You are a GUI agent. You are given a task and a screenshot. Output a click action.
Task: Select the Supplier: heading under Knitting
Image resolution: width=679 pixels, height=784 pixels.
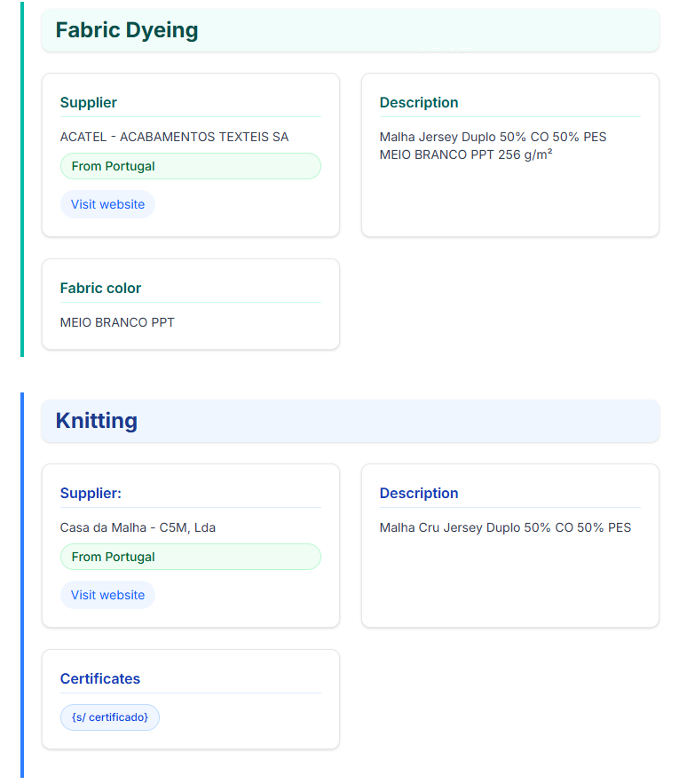[91, 494]
